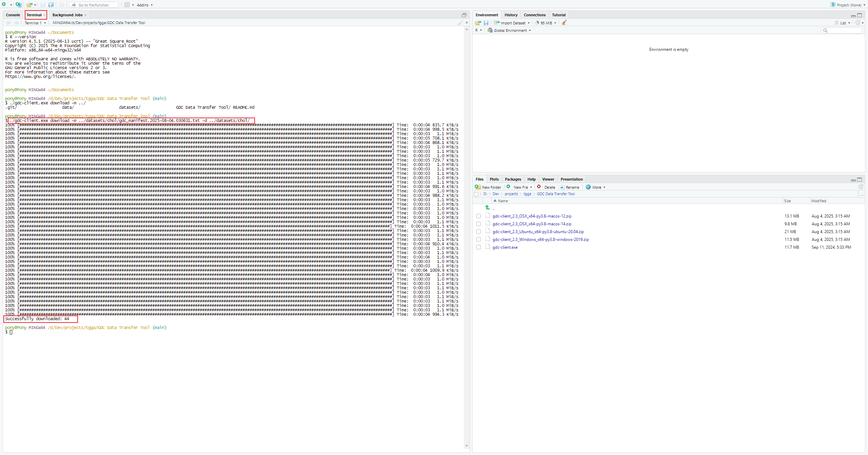Image resolution: width=868 pixels, height=455 pixels.
Task: Open the Import Dataset dropdown
Action: [512, 23]
